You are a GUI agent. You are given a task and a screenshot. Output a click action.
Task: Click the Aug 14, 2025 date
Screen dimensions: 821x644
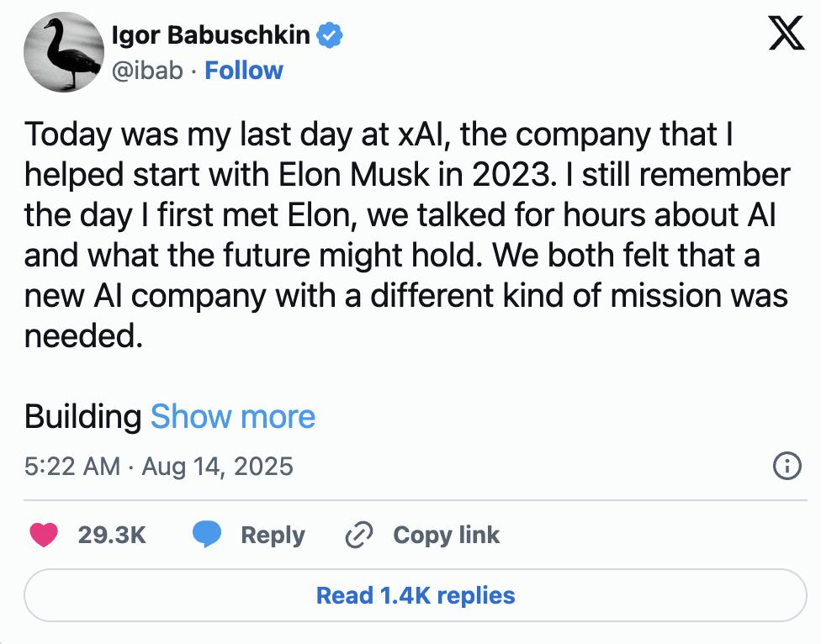click(217, 466)
